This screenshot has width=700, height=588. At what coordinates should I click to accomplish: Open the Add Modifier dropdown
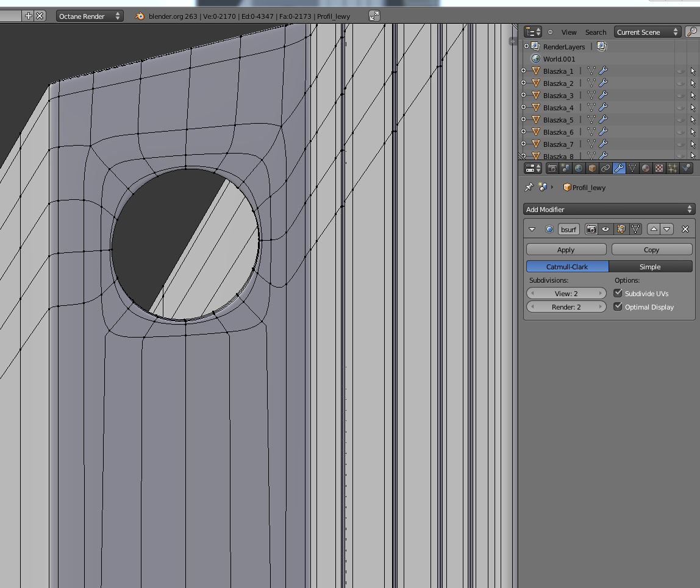tap(609, 209)
